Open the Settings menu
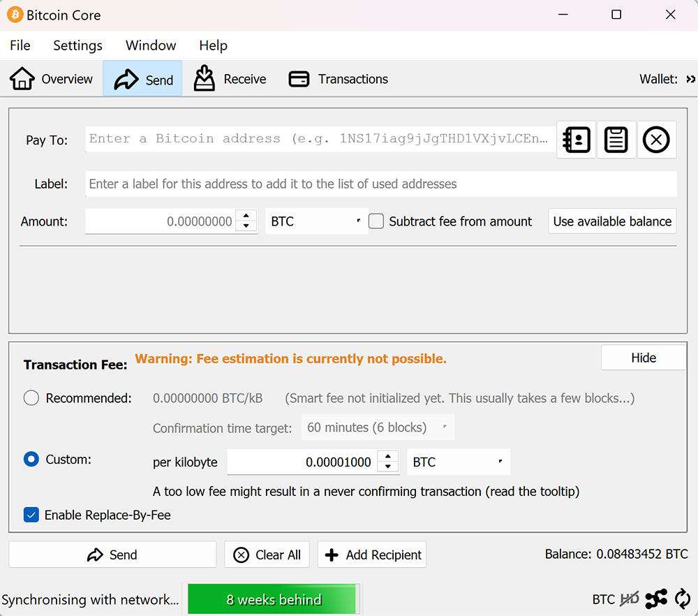This screenshot has height=616, width=698. [x=77, y=45]
